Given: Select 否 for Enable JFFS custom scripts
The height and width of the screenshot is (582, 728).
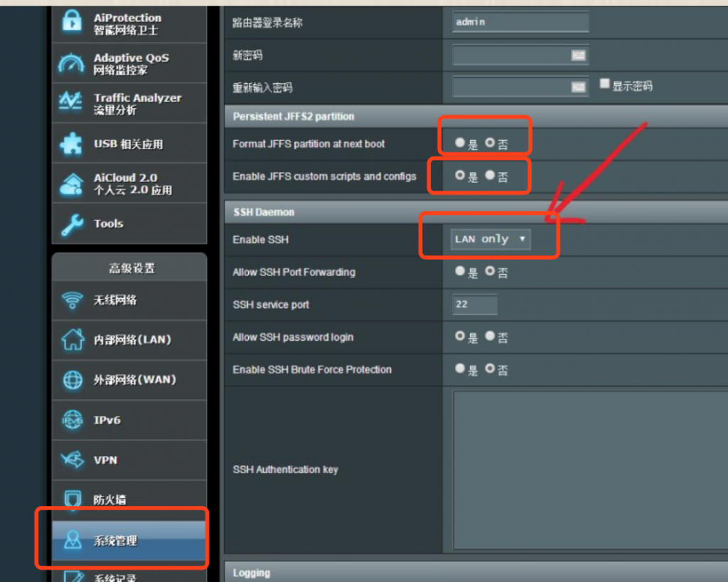Looking at the screenshot, I should [x=490, y=175].
